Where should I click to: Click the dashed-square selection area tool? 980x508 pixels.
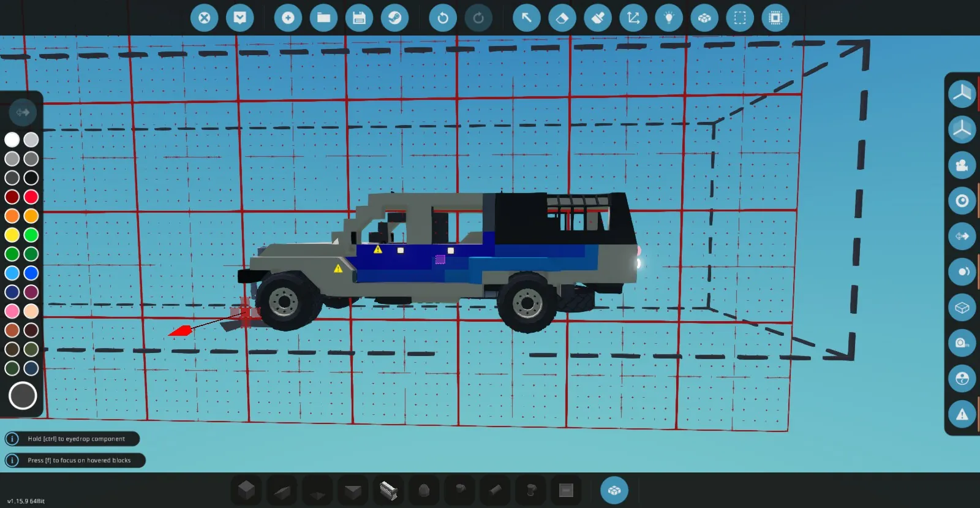tap(739, 18)
